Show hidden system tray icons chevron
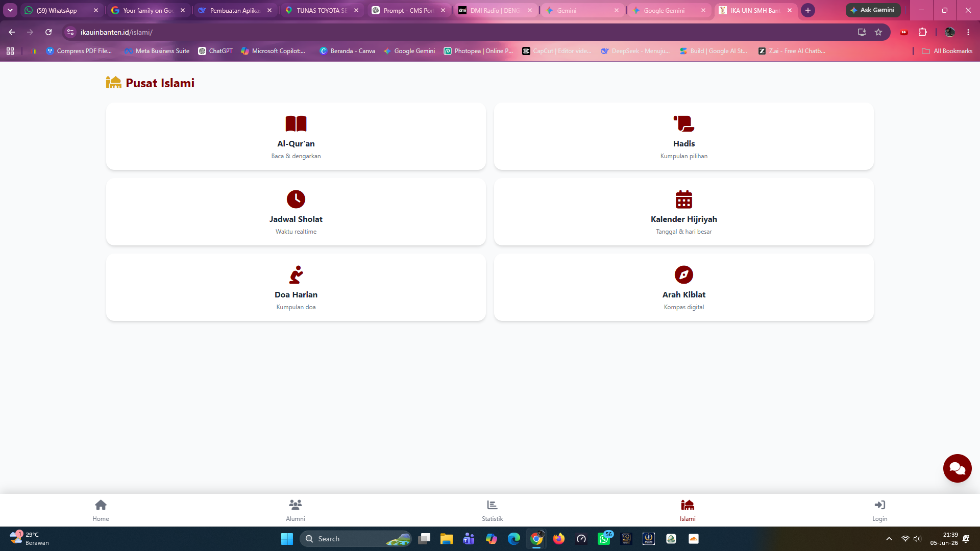Image resolution: width=980 pixels, height=551 pixels. [889, 539]
